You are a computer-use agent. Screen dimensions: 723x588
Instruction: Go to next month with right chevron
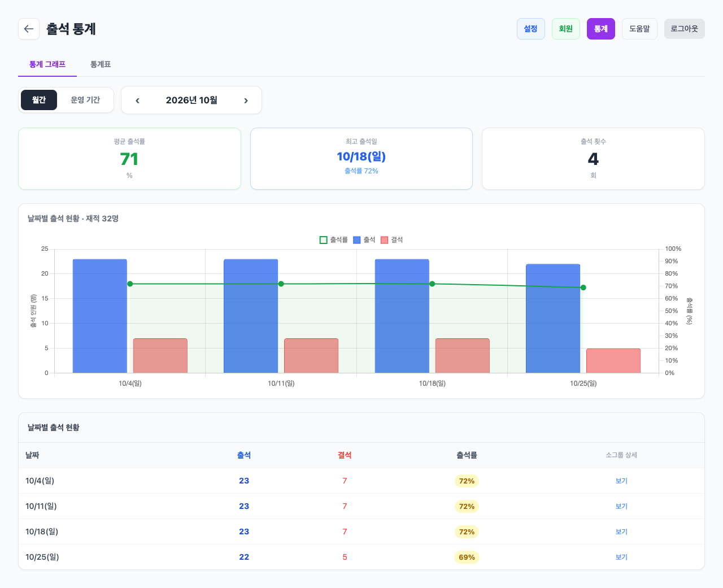[x=246, y=101]
